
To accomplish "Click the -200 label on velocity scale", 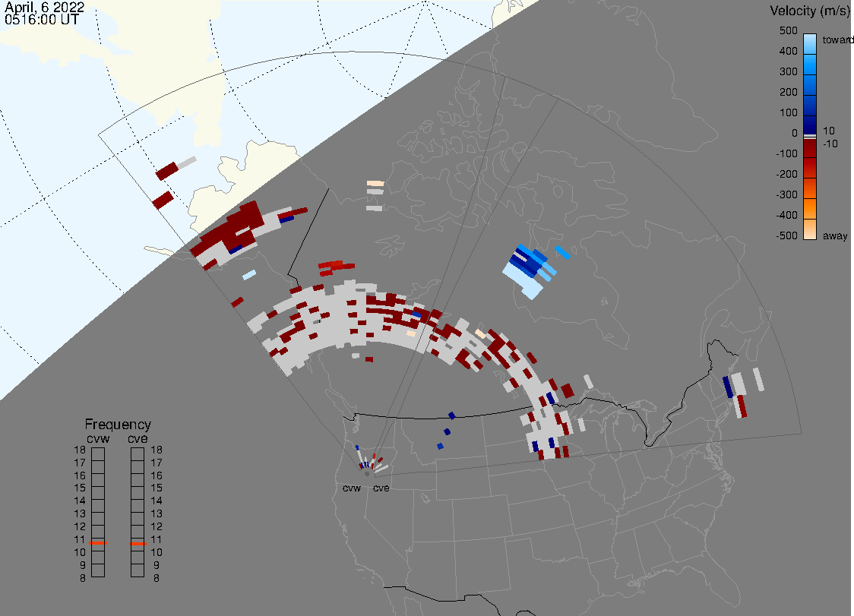I will [786, 174].
